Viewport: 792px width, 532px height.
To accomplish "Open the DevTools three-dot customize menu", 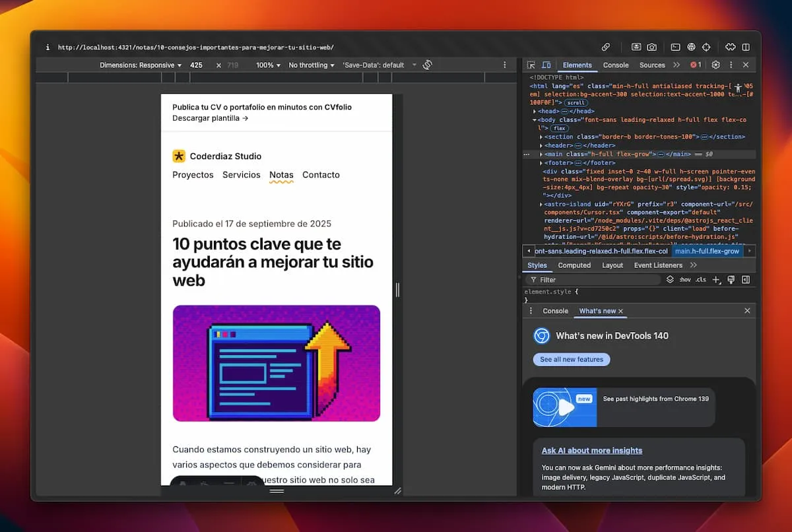I will click(x=730, y=65).
